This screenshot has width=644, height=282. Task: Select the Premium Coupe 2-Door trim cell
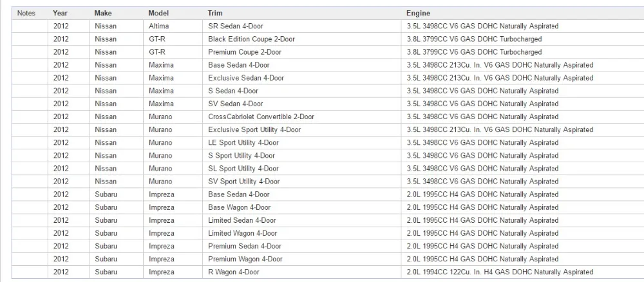coord(302,52)
